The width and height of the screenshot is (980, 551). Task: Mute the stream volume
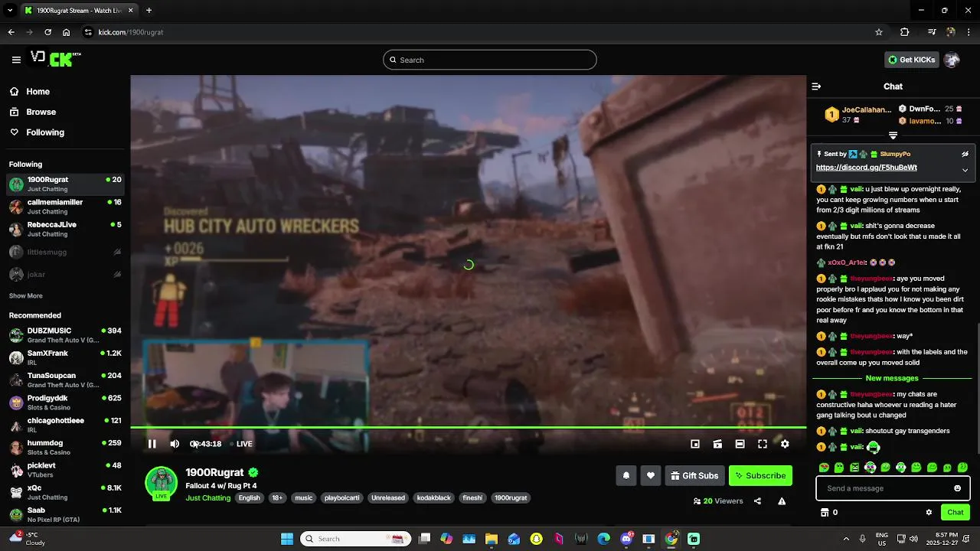(175, 444)
